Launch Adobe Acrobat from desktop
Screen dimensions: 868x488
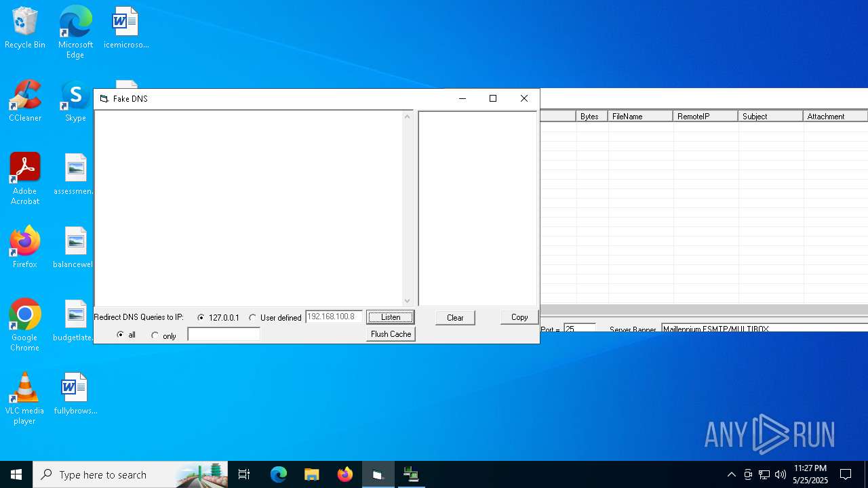[x=25, y=179]
